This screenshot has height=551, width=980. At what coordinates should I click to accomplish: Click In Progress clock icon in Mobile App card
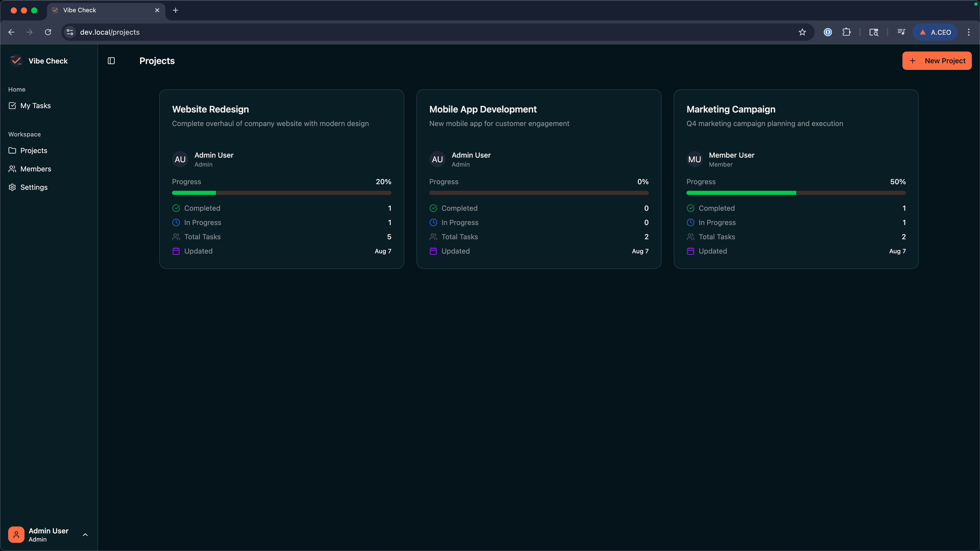[433, 222]
